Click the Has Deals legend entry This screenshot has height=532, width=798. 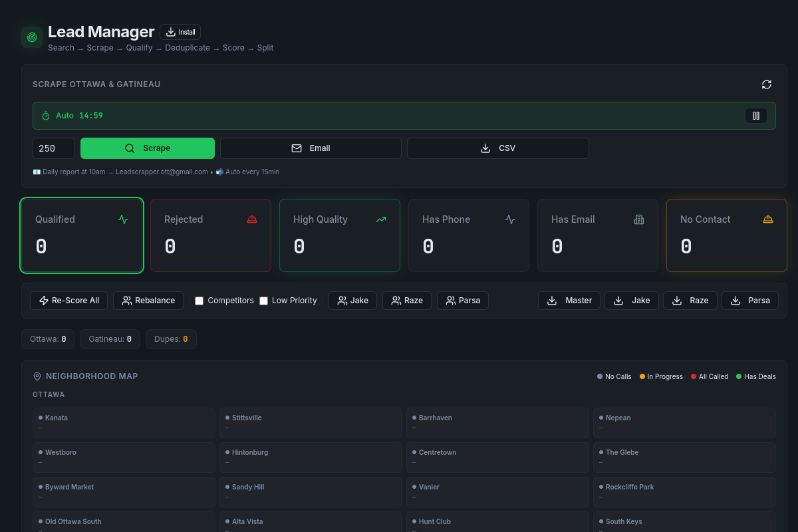pos(756,376)
